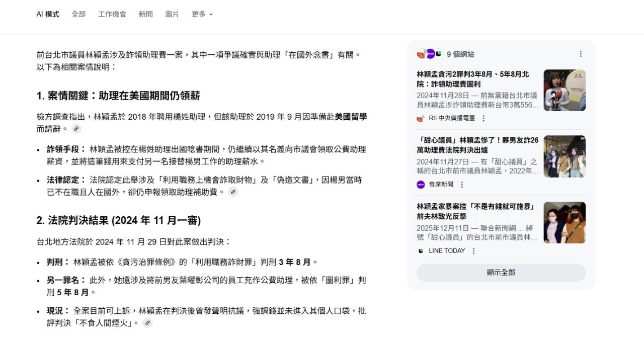Click source link icon after 法律認定 bullet
Screen dimensions: 644x344
[232, 192]
